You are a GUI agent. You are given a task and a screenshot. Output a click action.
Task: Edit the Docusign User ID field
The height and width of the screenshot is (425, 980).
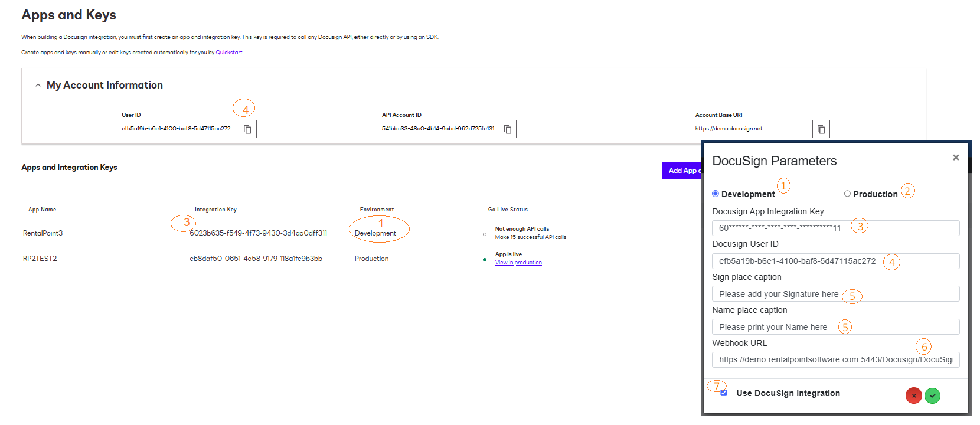tap(835, 261)
